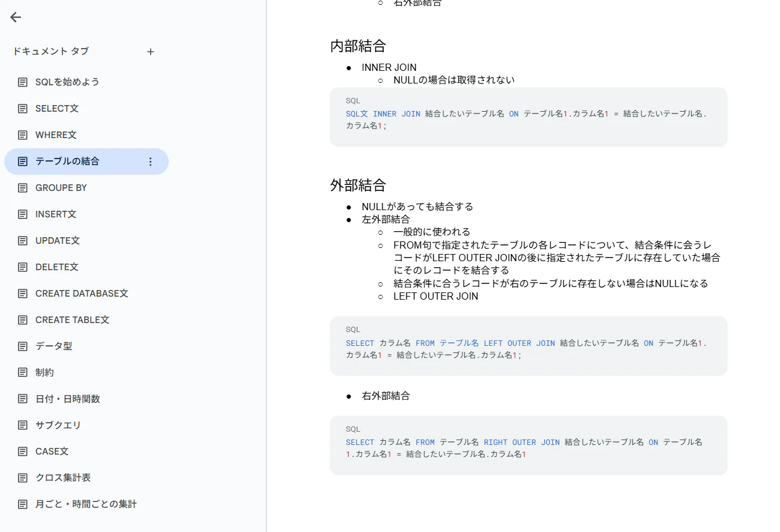Click the document icon beside CASE文

[x=23, y=452]
